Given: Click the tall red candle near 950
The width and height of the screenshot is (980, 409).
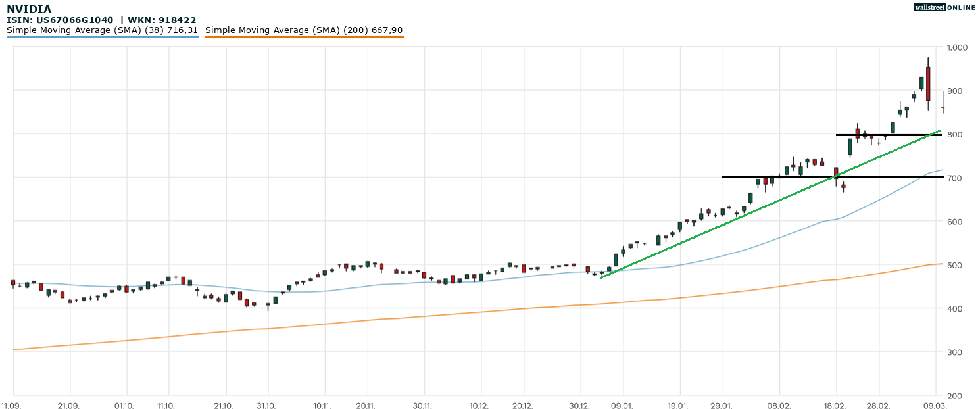Looking at the screenshot, I should [928, 84].
